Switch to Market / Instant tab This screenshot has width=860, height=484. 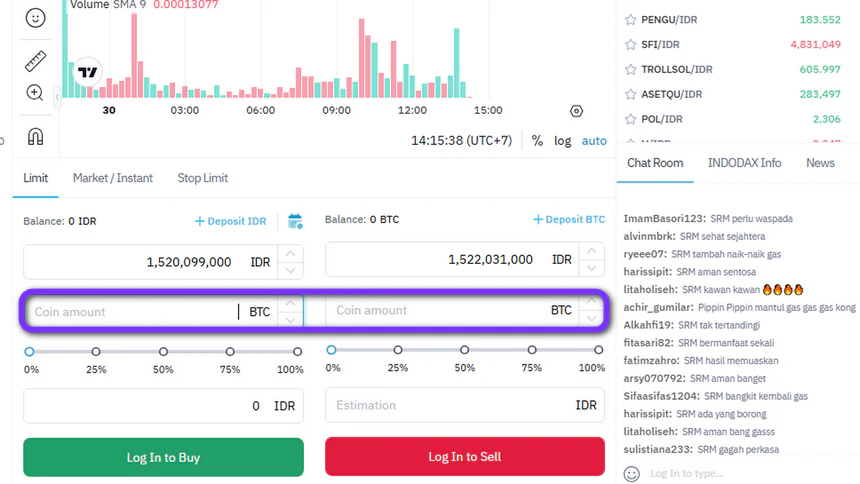[x=112, y=178]
